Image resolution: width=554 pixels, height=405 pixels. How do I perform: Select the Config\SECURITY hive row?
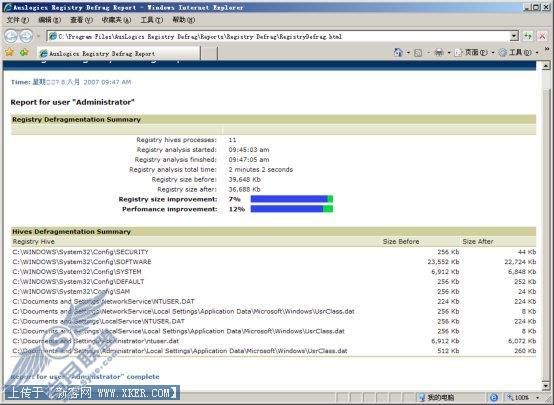point(274,252)
